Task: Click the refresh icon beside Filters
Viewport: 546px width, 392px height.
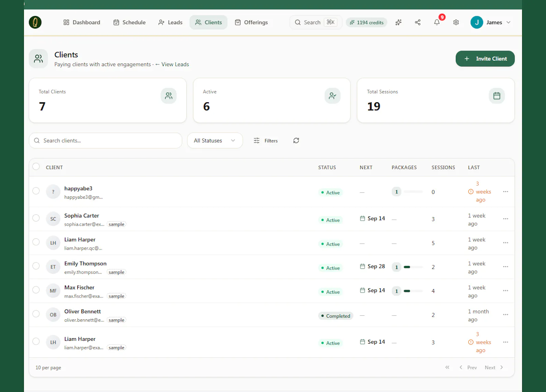Action: (x=296, y=140)
